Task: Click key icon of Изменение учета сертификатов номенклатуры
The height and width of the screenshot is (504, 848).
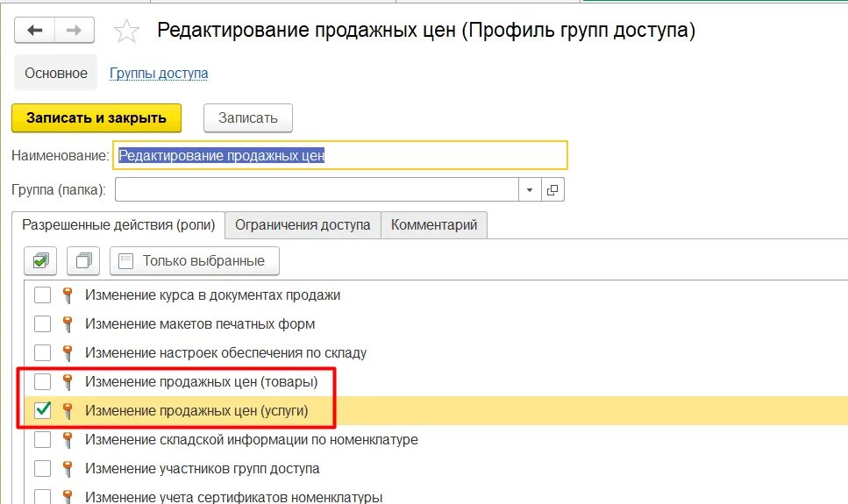Action: [67, 496]
